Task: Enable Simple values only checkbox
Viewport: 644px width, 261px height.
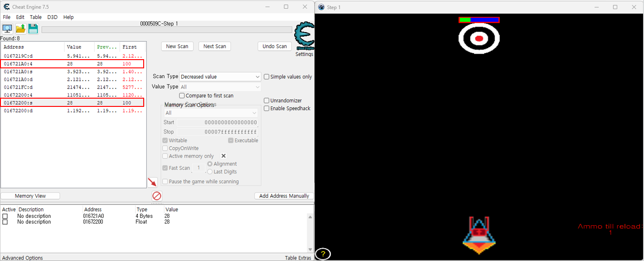Action: [x=266, y=77]
